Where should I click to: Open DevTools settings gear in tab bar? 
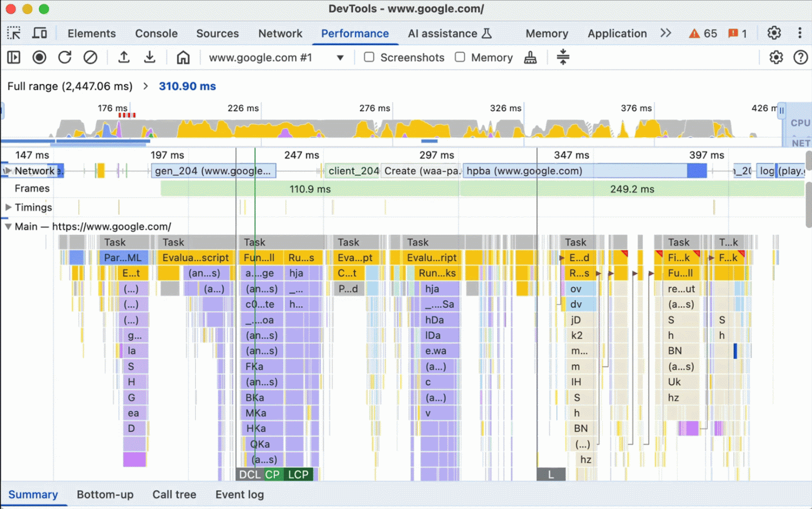[774, 33]
